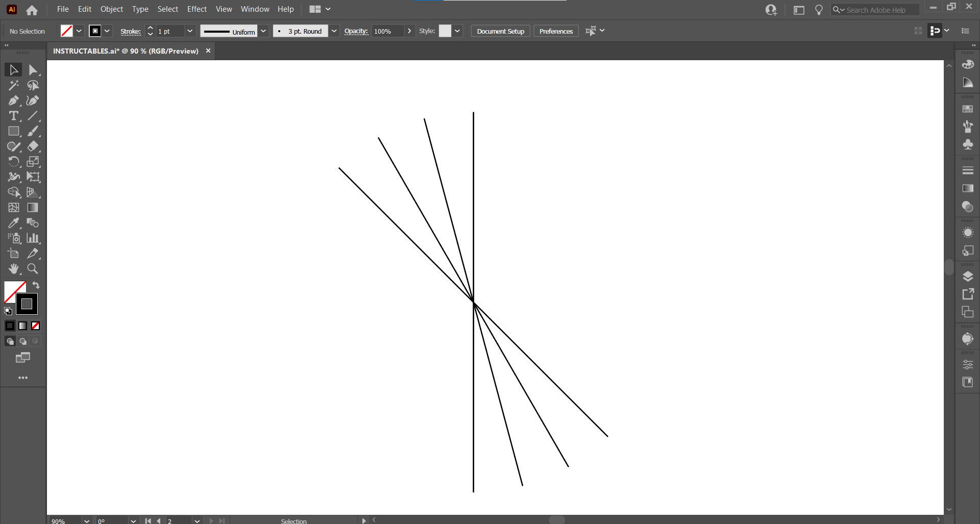Image resolution: width=980 pixels, height=524 pixels.
Task: Select the Rectangle tool
Action: coord(13,131)
